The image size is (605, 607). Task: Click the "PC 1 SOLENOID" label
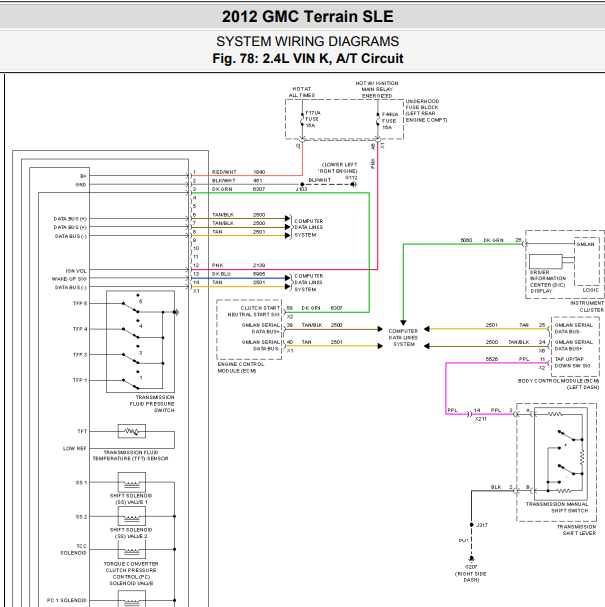[67, 600]
